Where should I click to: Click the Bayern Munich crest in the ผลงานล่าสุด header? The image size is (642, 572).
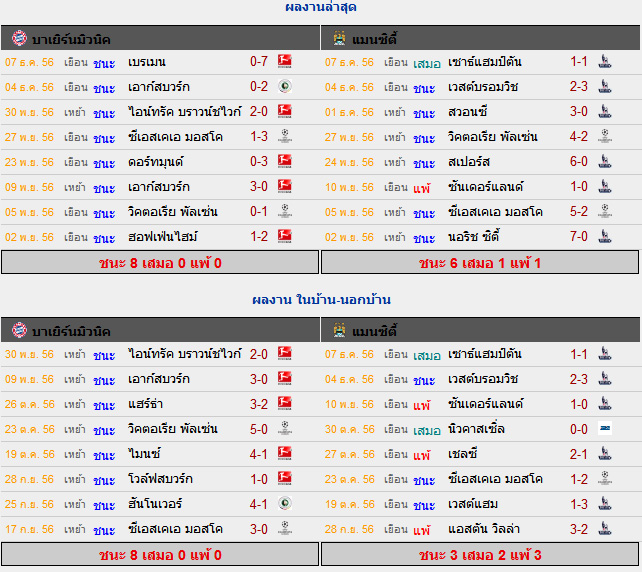click(19, 38)
